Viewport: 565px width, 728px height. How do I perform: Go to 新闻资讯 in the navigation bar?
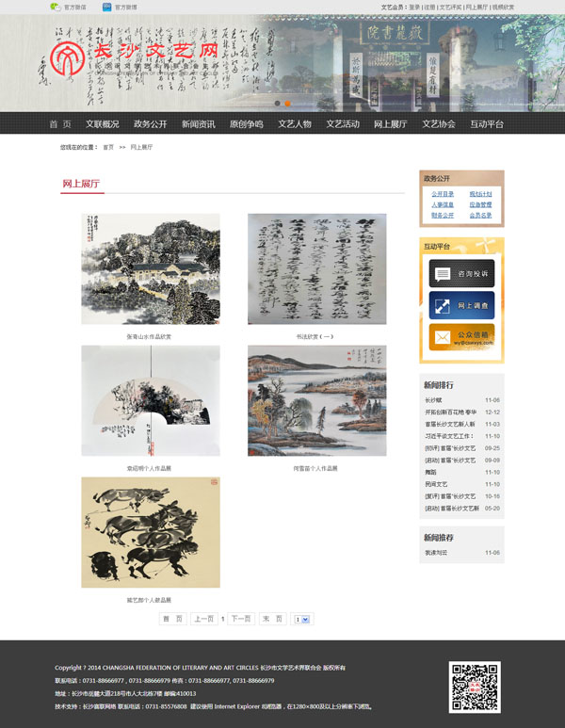(198, 124)
